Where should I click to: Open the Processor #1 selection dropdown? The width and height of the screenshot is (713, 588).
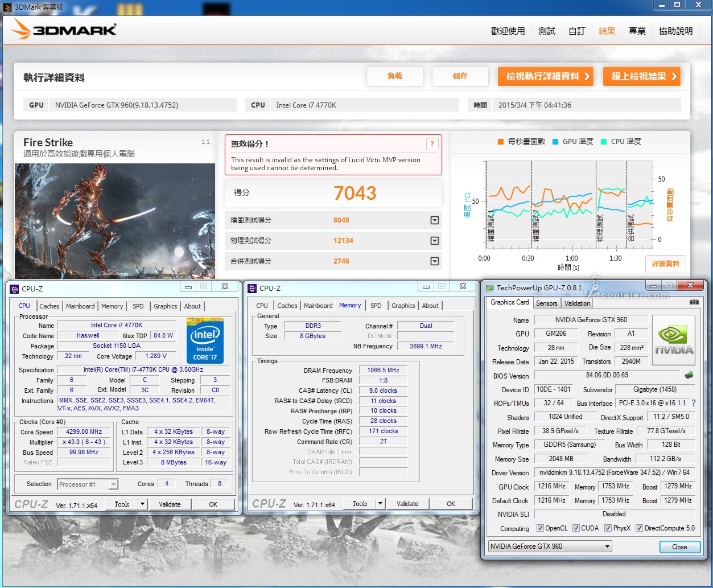click(x=113, y=484)
